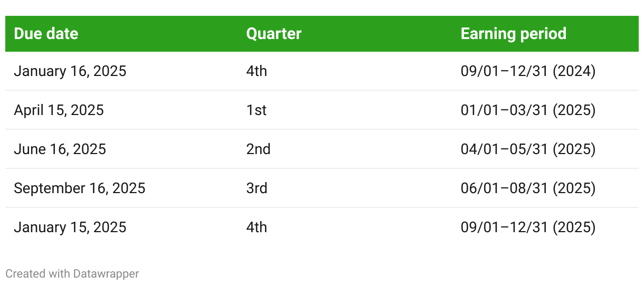Select the 04/01–05/31 (2025) earning period
This screenshot has height=286, width=644.
pyautogui.click(x=528, y=149)
